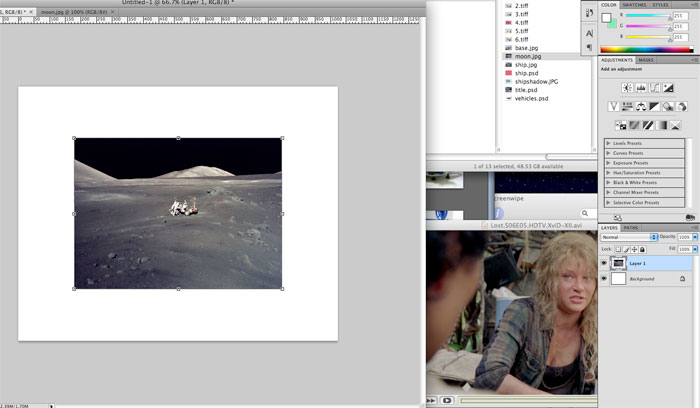Select the Color Balance adjustment icon
This screenshot has height=408, width=700.
[640, 106]
